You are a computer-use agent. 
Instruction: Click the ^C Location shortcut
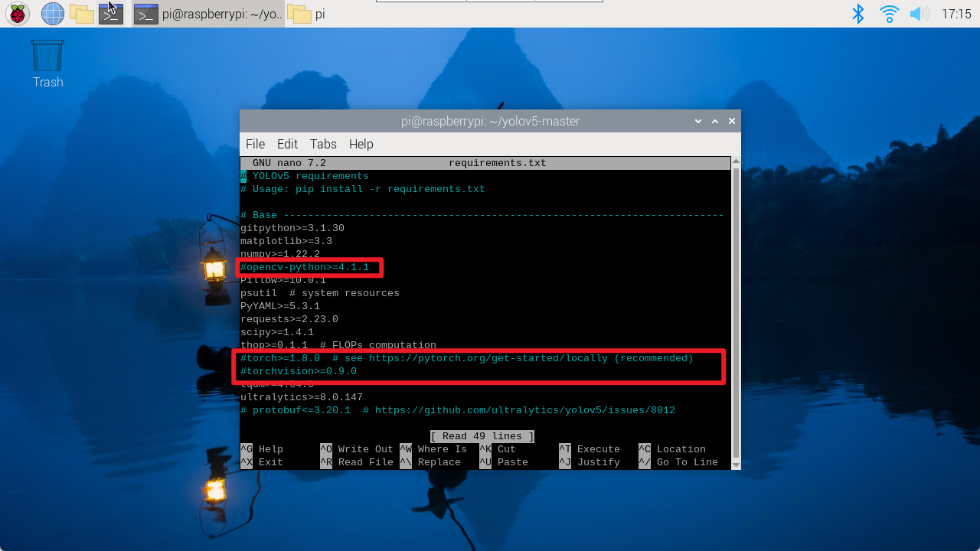tap(672, 449)
